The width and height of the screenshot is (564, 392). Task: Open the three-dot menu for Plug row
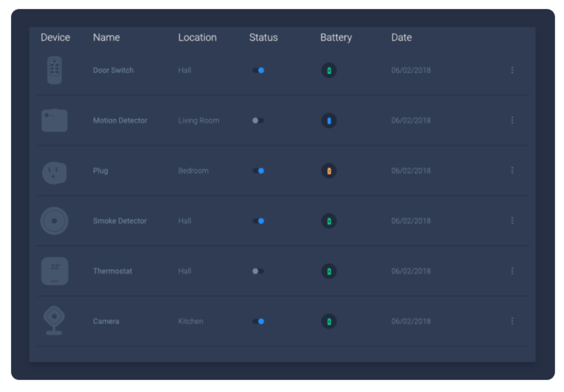point(512,171)
